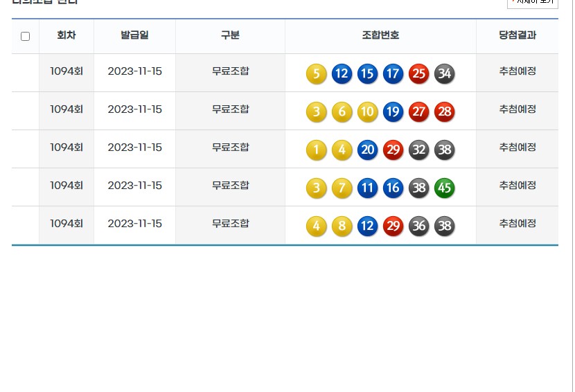Click 추첨예정 in the first table row
The image size is (575, 392).
(x=517, y=71)
